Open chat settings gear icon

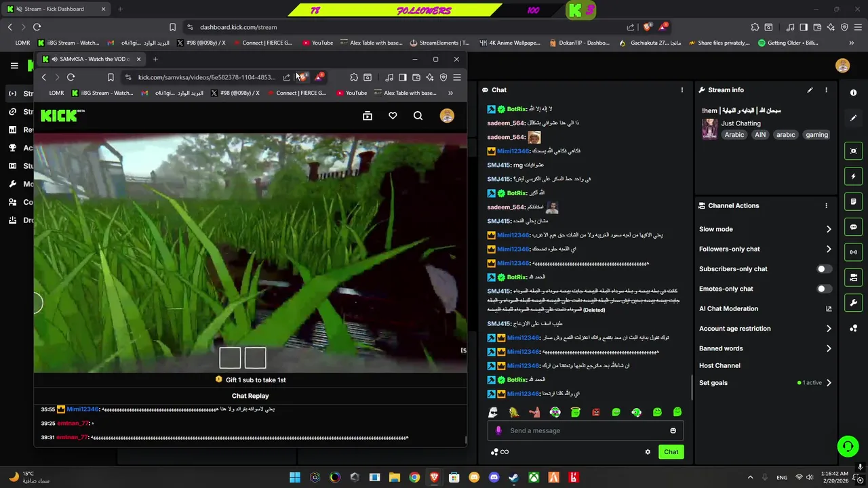[648, 452]
